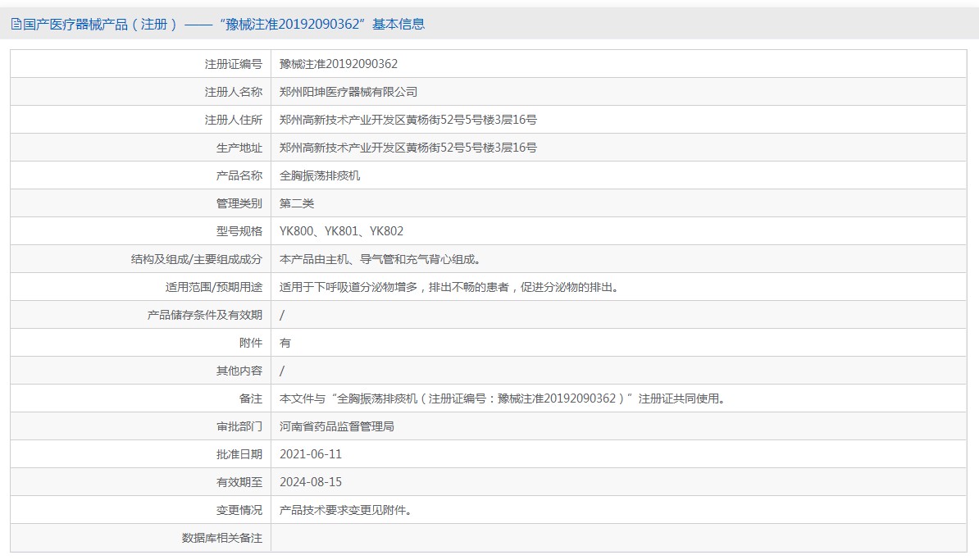Select text 产品技术要求变更见附件。

[x=345, y=510]
